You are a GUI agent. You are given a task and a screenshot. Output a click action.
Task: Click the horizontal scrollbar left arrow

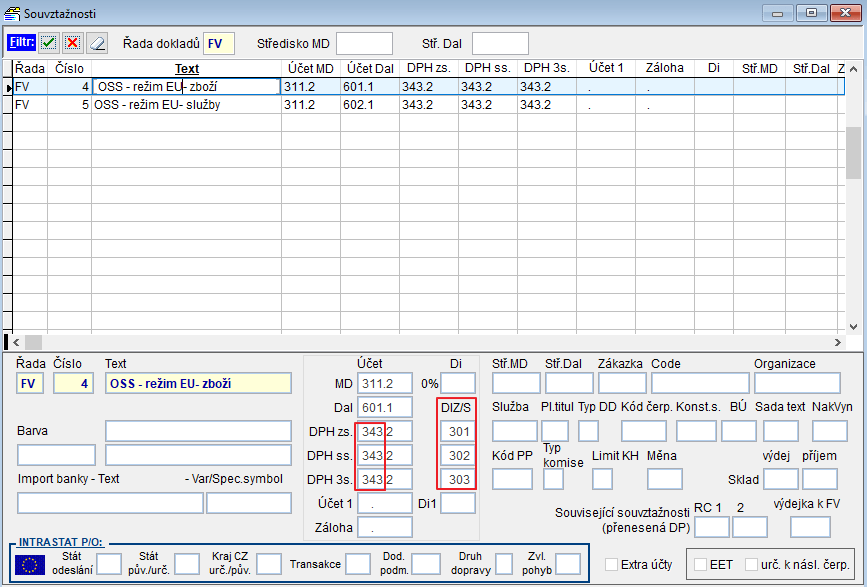pos(16,342)
